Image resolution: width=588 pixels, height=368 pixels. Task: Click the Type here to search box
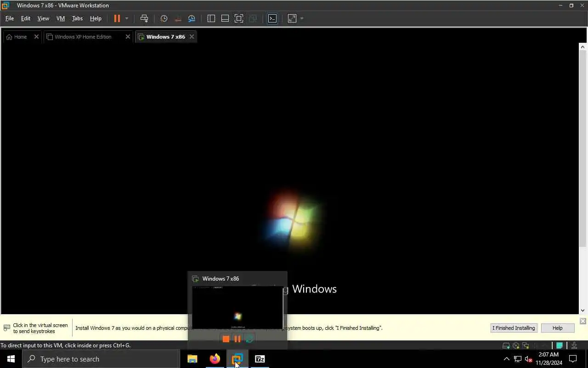[101, 359]
